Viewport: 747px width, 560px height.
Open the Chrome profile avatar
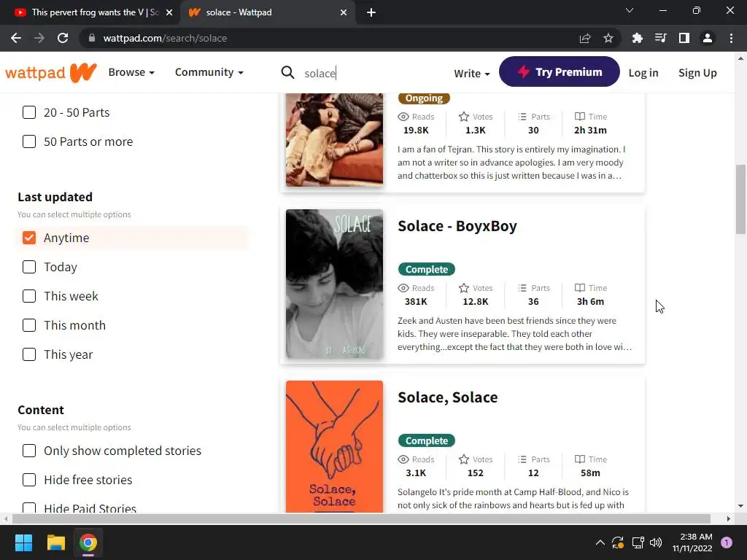[x=708, y=38]
